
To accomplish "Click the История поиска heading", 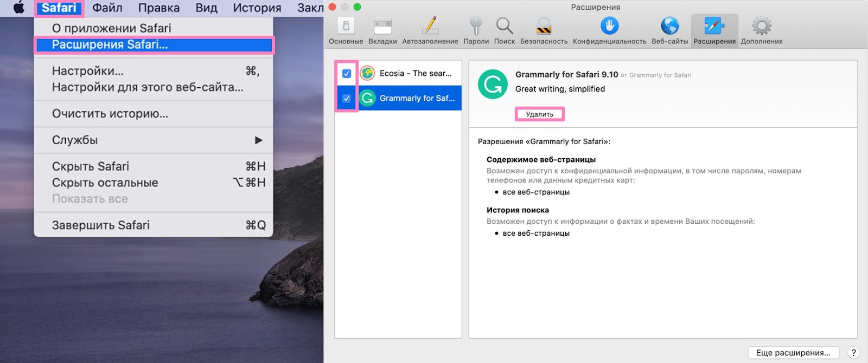I will (x=518, y=210).
